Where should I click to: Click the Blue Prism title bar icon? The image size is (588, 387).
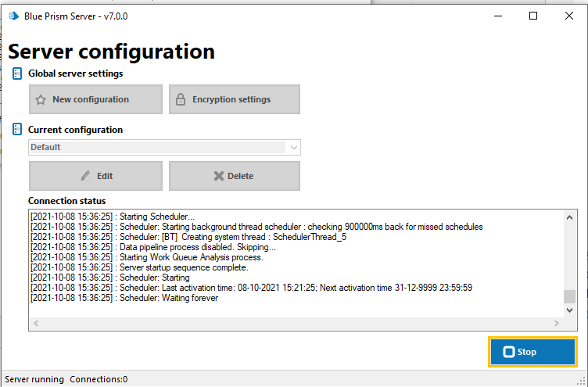[13, 16]
